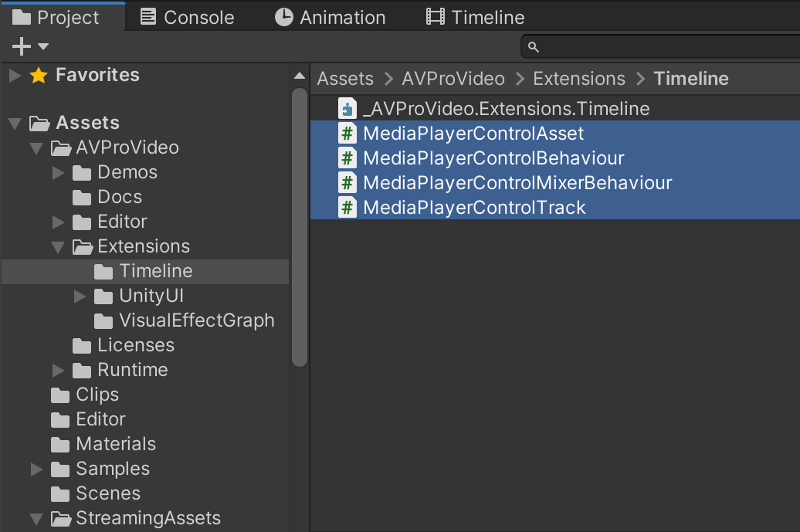Open the Animation tab
The image size is (800, 532).
pos(330,17)
